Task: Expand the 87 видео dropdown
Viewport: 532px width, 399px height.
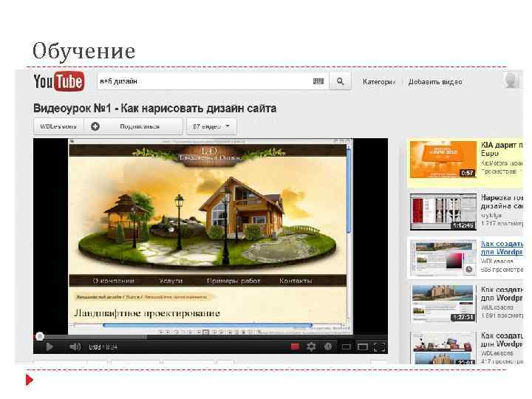Action: tap(211, 126)
